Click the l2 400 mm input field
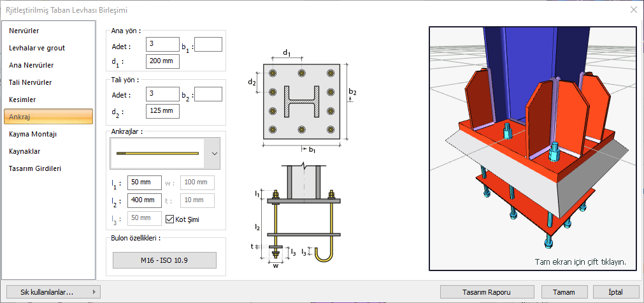 (145, 200)
